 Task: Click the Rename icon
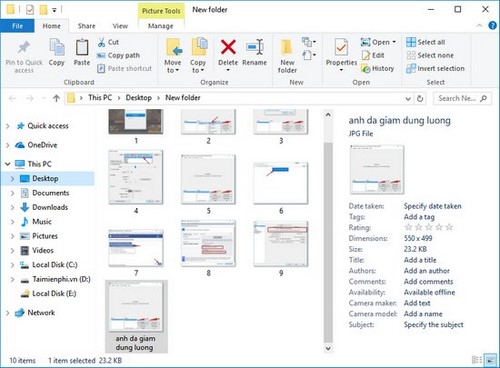tap(255, 47)
